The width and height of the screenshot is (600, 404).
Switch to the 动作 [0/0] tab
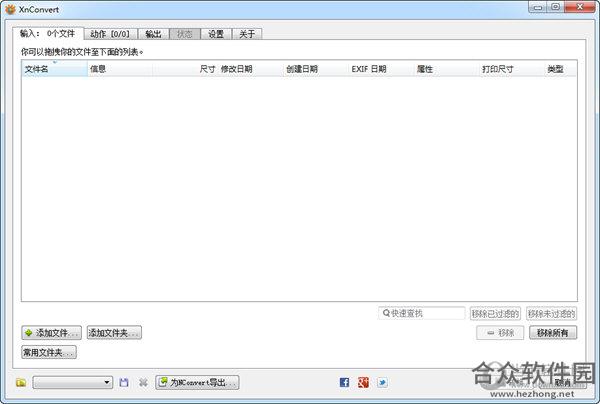click(110, 34)
